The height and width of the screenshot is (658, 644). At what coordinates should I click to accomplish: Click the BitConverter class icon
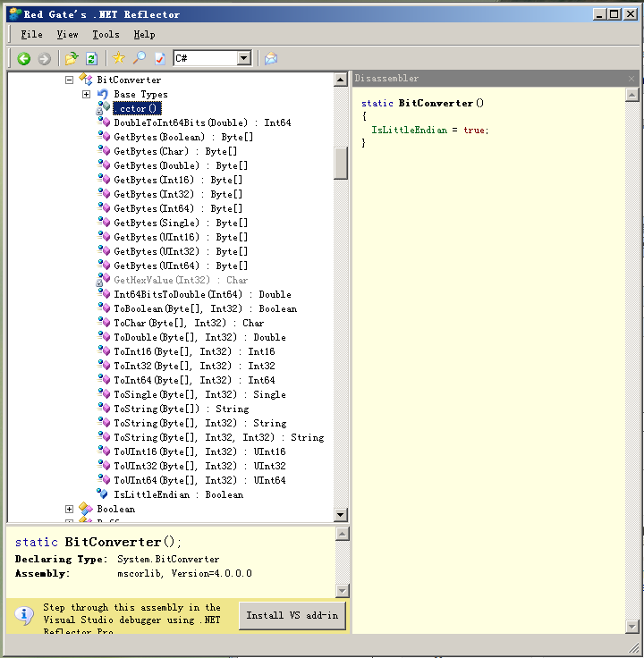pos(86,80)
